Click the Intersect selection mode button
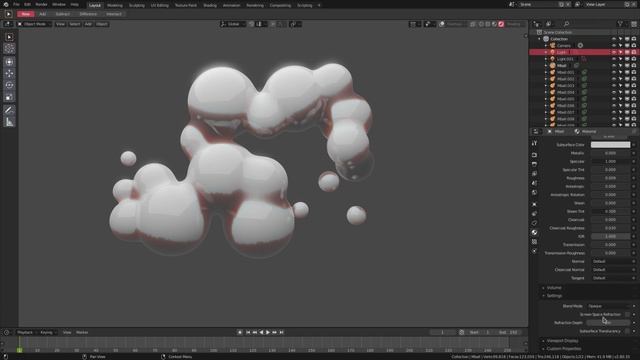Image resolution: width=640 pixels, height=360 pixels. [114, 14]
